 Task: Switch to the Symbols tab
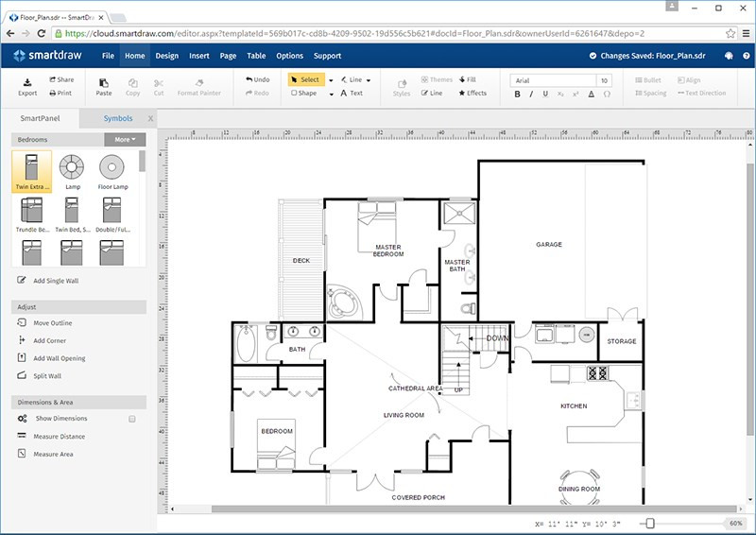(118, 119)
